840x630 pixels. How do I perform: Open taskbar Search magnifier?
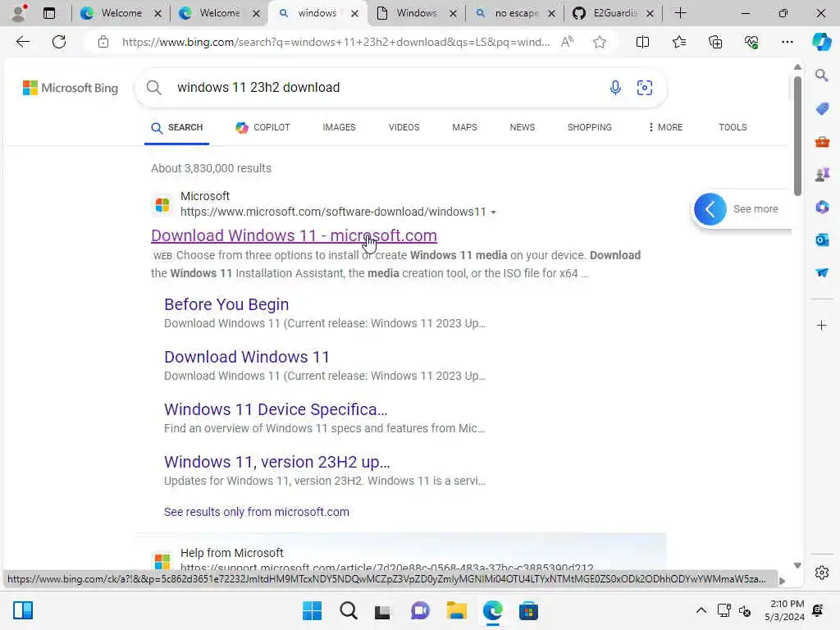pyautogui.click(x=348, y=610)
